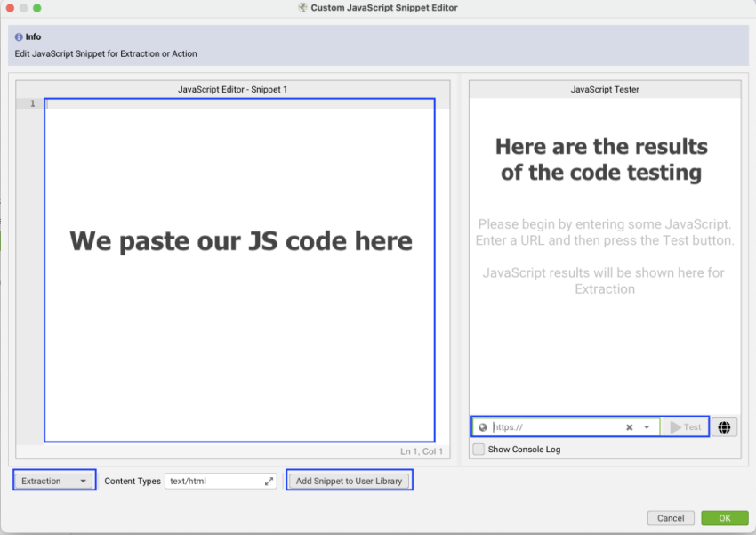756x535 pixels.
Task: Click the green zoom window button
Action: pyautogui.click(x=37, y=8)
